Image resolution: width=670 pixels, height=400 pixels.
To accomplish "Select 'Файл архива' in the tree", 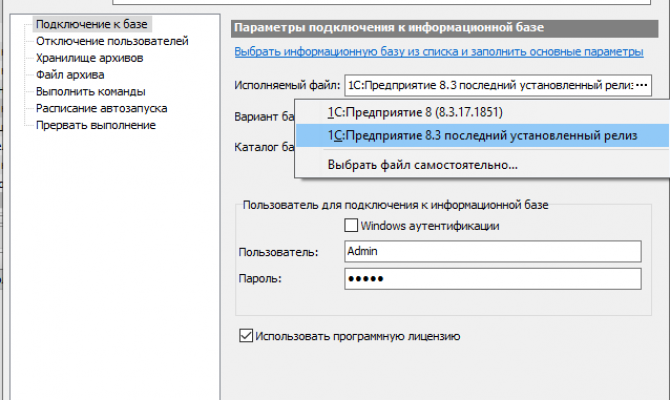I will point(70,75).
